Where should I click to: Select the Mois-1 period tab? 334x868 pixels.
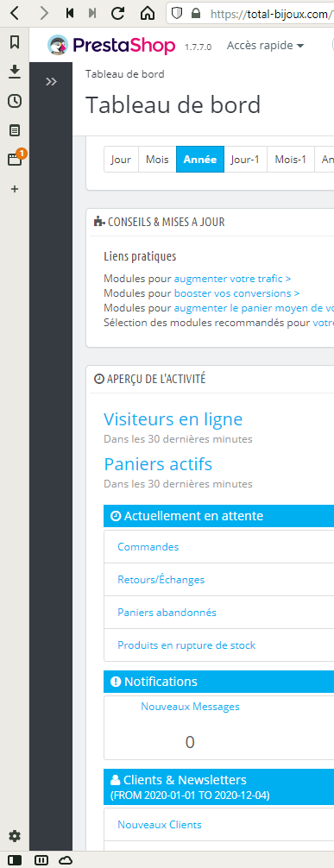[x=291, y=160]
